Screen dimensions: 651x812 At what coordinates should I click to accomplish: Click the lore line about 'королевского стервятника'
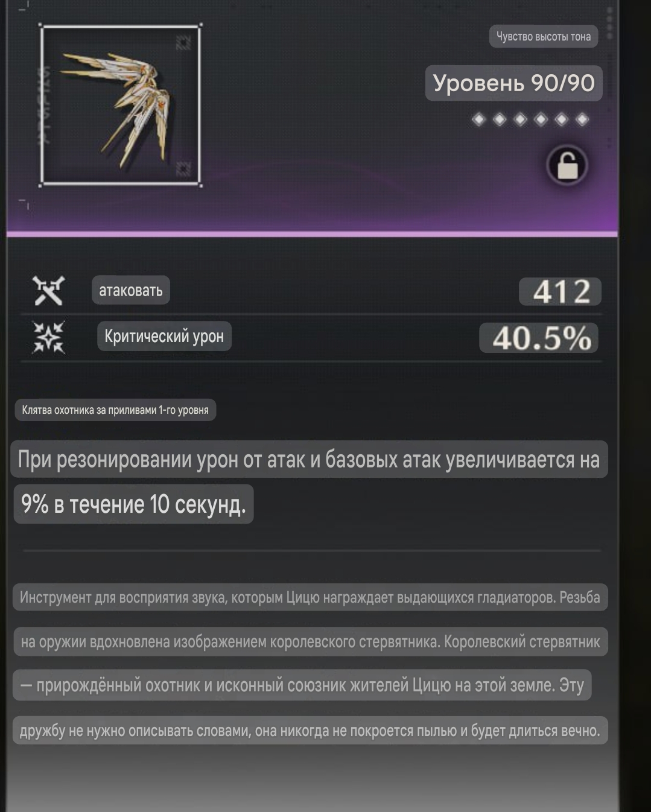[x=310, y=642]
